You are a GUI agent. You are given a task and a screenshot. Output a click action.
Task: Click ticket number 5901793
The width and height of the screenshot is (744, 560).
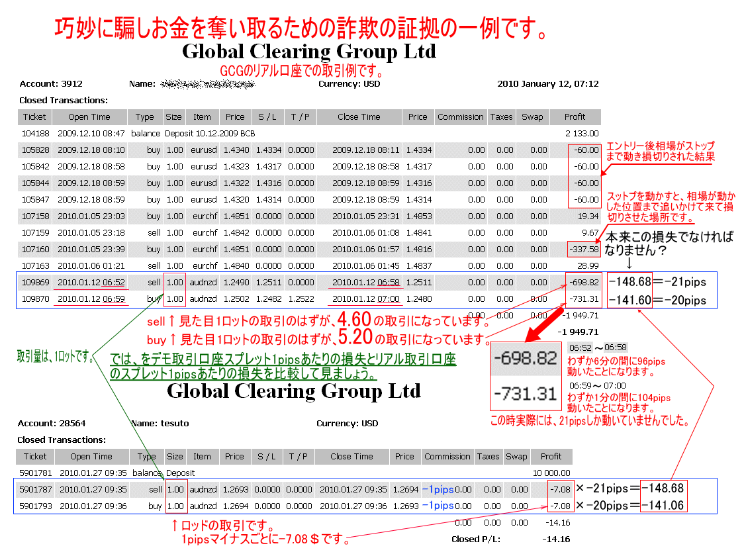36,506
